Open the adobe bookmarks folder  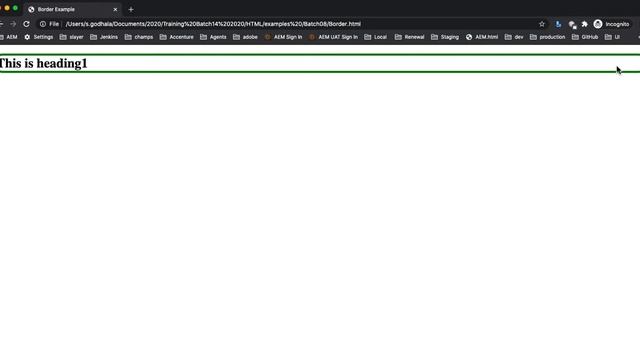245,37
